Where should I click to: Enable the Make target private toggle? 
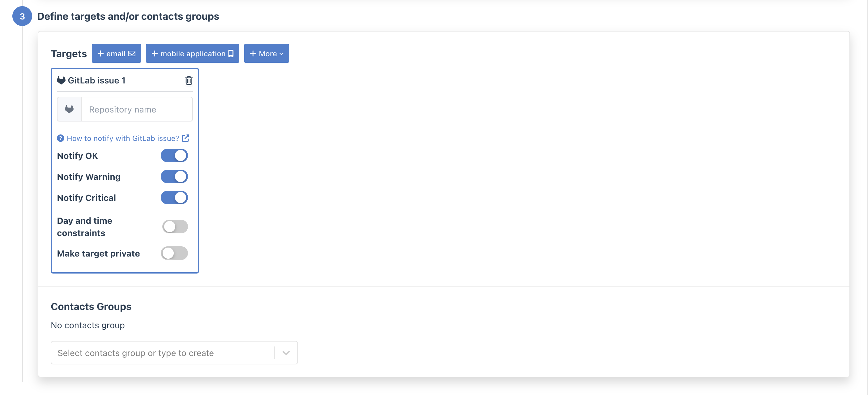coord(174,253)
